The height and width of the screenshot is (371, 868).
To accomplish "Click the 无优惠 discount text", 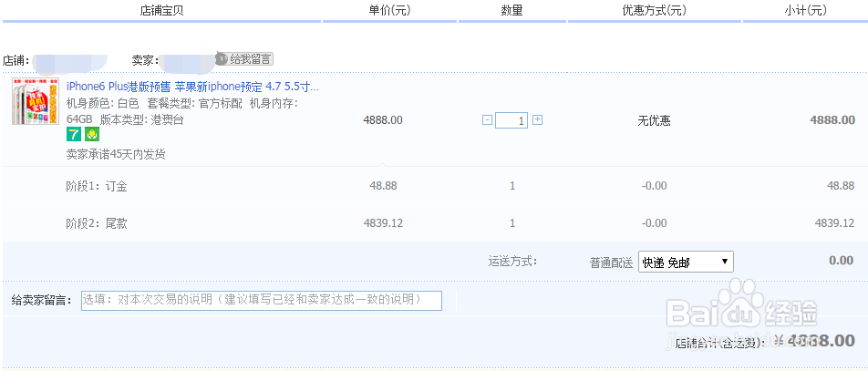I will pos(654,120).
